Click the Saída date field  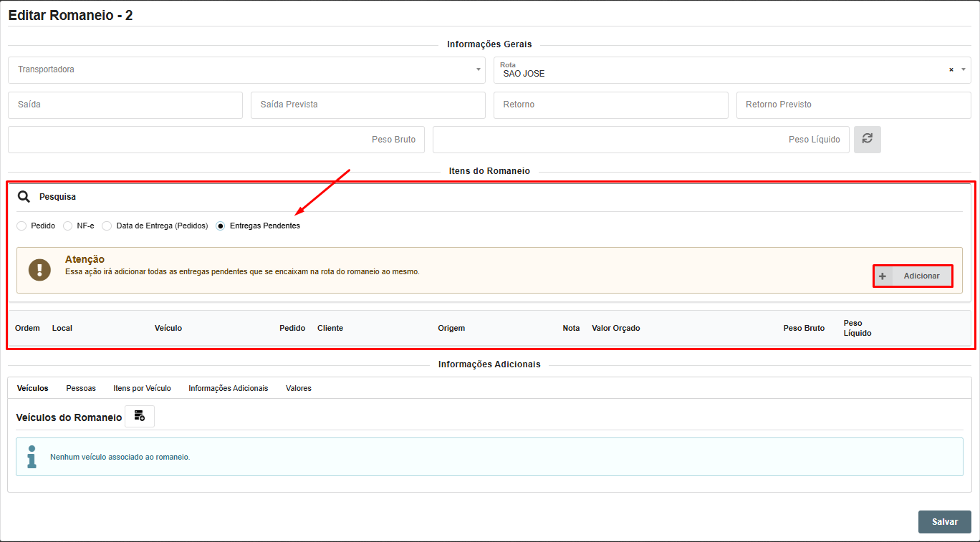coord(125,105)
